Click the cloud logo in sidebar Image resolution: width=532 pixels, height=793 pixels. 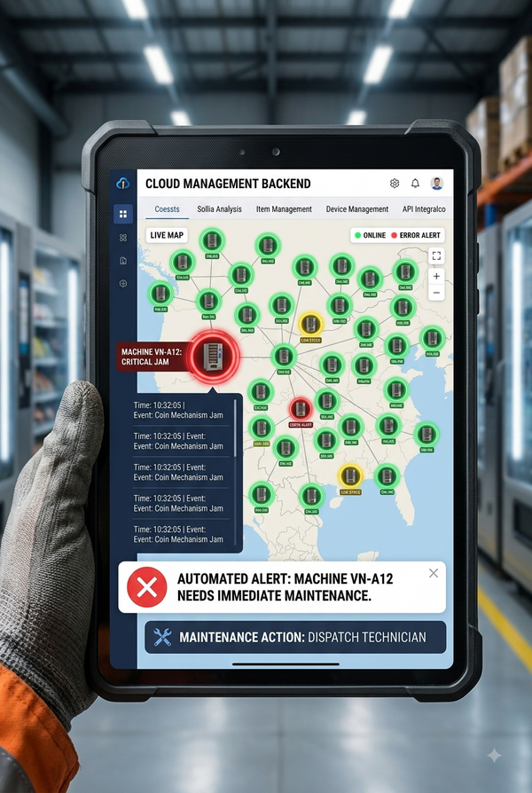click(123, 184)
